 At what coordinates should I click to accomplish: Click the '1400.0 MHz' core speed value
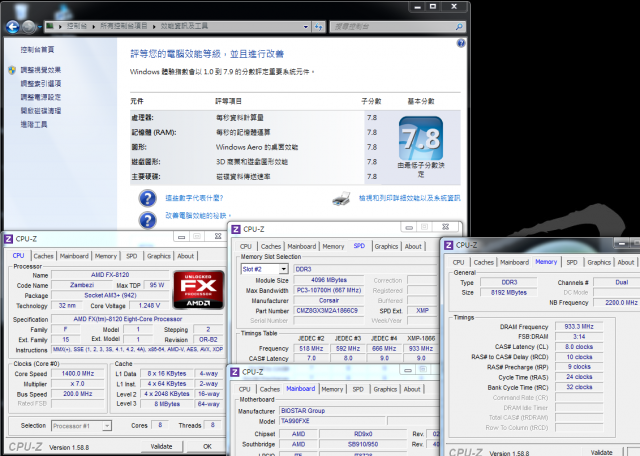78,374
